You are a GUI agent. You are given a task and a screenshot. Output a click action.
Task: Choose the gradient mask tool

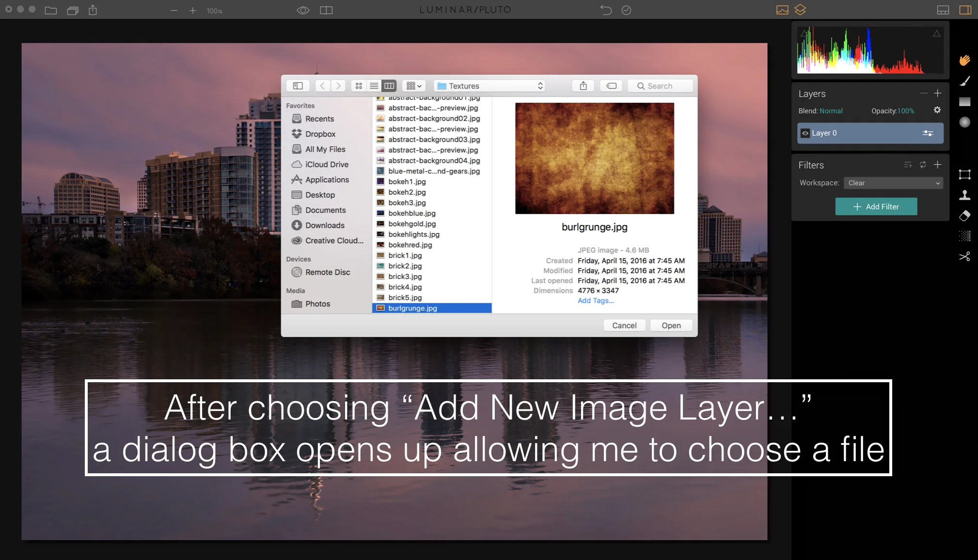pos(964,102)
